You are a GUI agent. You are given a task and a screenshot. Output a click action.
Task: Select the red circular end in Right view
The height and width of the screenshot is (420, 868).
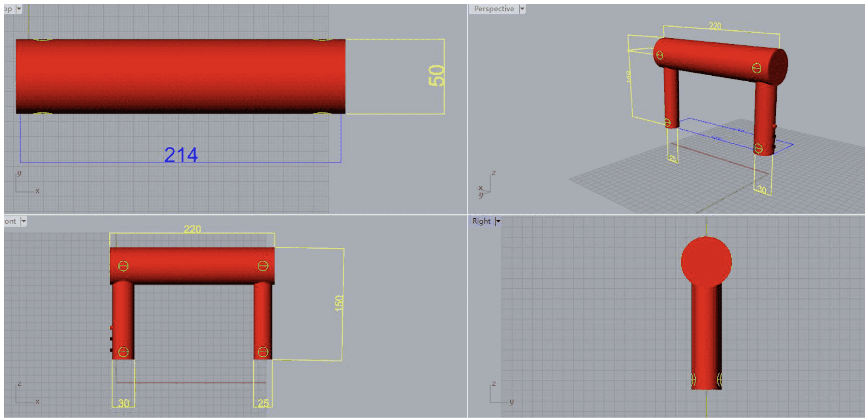point(706,261)
